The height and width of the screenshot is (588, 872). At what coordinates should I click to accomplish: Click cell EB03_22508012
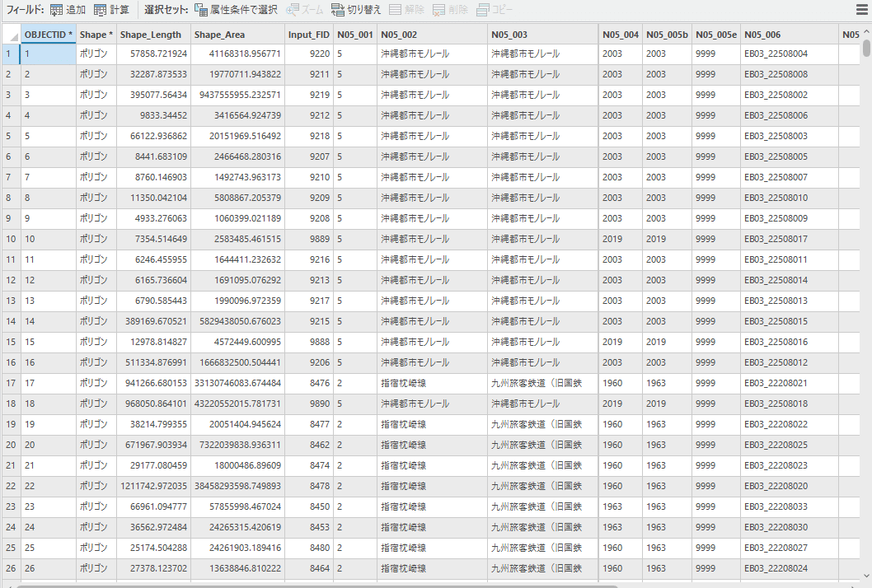point(789,362)
